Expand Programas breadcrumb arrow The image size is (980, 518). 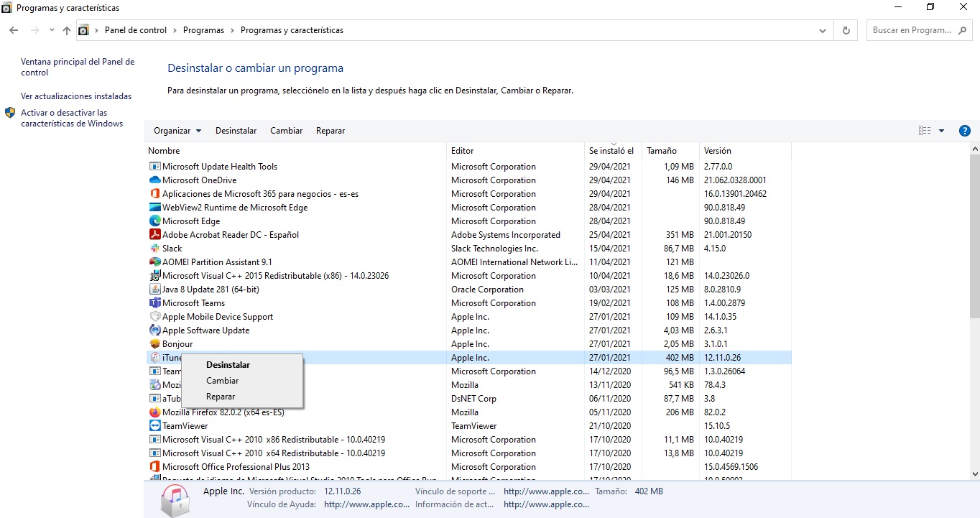[232, 30]
